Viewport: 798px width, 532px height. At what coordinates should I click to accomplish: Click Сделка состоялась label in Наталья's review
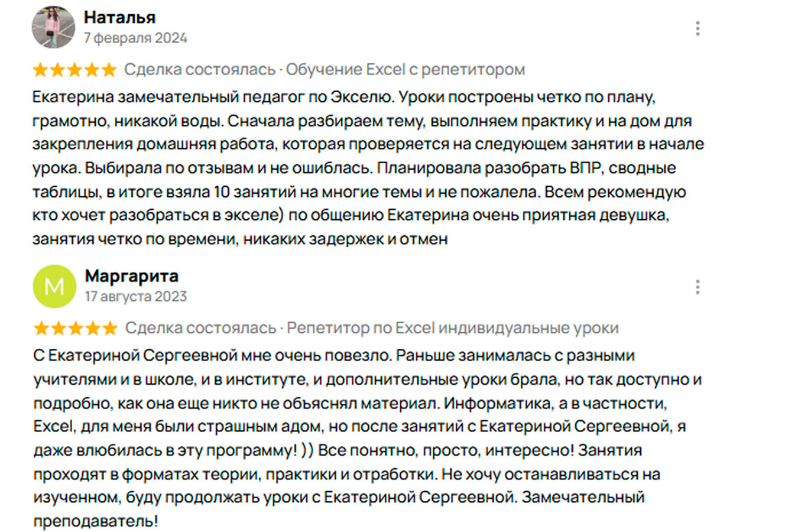click(200, 70)
